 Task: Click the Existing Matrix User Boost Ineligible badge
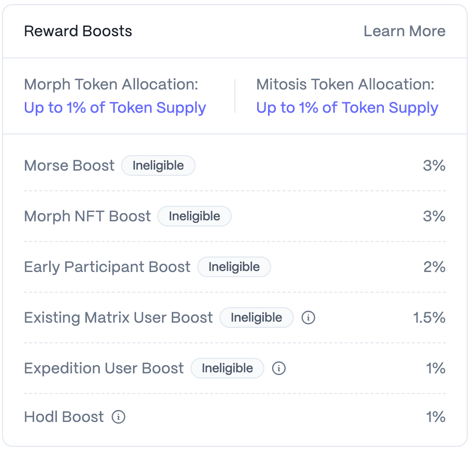click(x=257, y=318)
